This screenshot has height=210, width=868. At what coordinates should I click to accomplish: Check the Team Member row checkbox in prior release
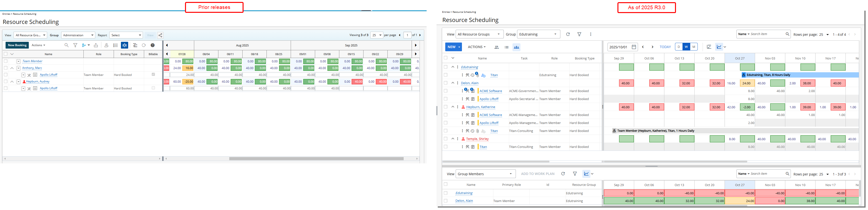tap(6, 61)
